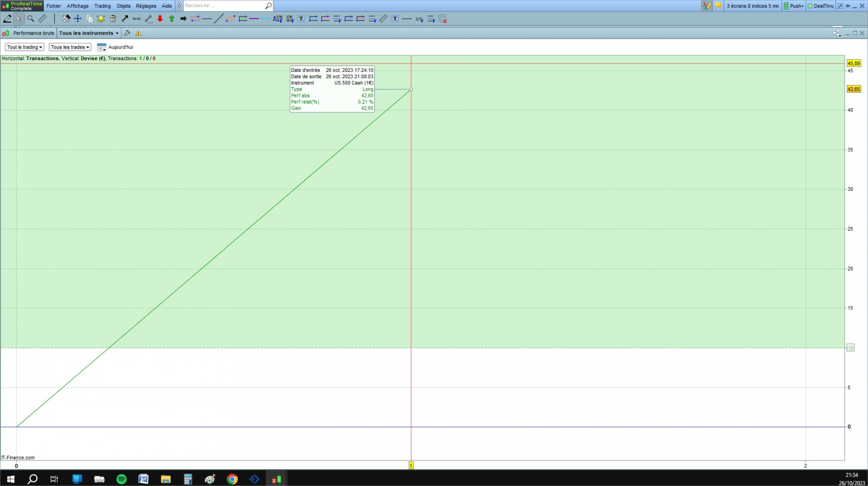
Task: Open Spotify from the taskbar
Action: click(122, 479)
